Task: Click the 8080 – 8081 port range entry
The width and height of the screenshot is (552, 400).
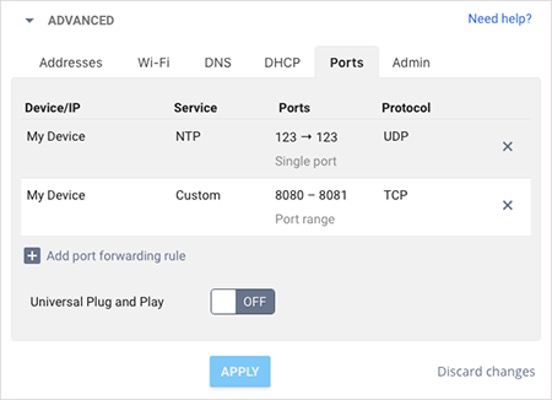Action: point(311,195)
